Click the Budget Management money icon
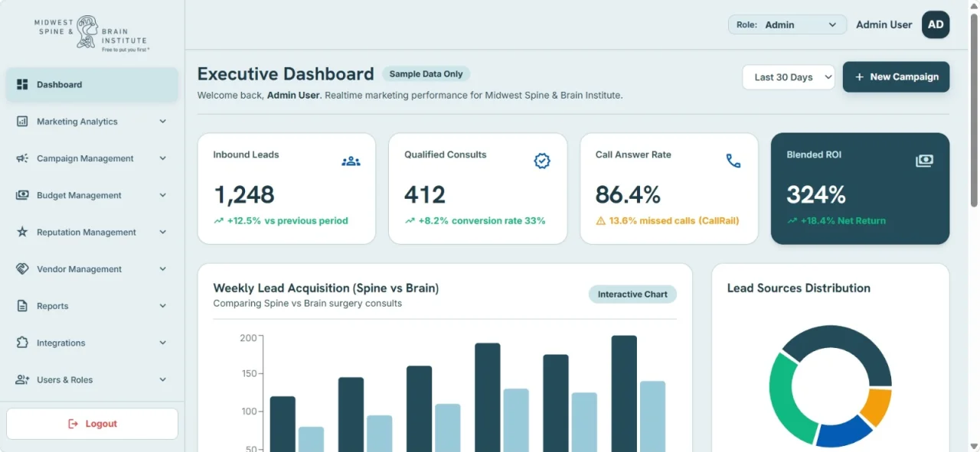The image size is (980, 452). point(22,195)
